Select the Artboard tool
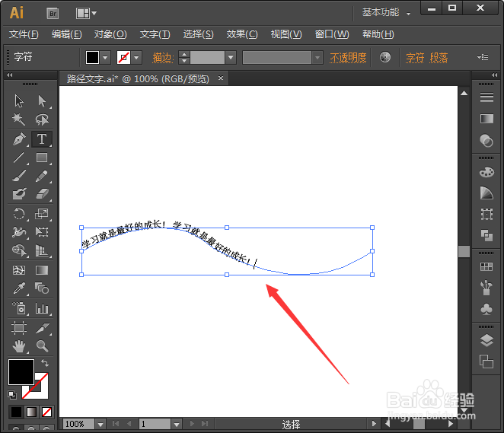The width and height of the screenshot is (504, 433). (x=19, y=328)
